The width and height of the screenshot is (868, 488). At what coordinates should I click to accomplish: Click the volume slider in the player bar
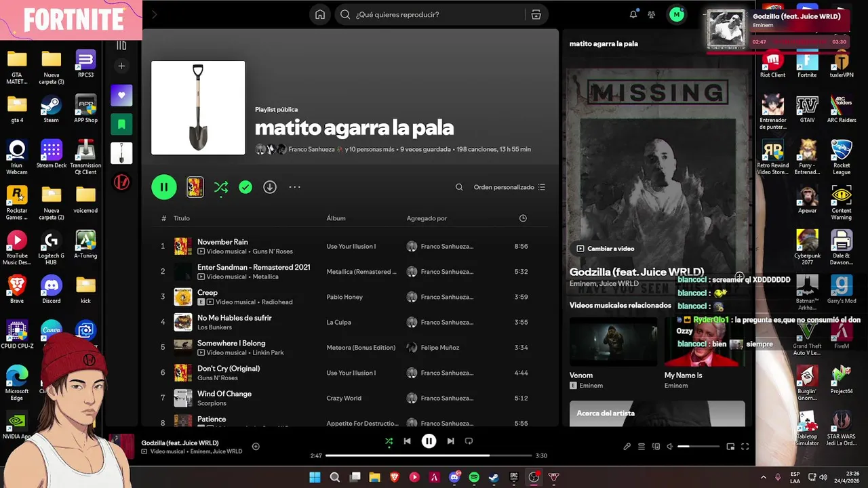698,447
